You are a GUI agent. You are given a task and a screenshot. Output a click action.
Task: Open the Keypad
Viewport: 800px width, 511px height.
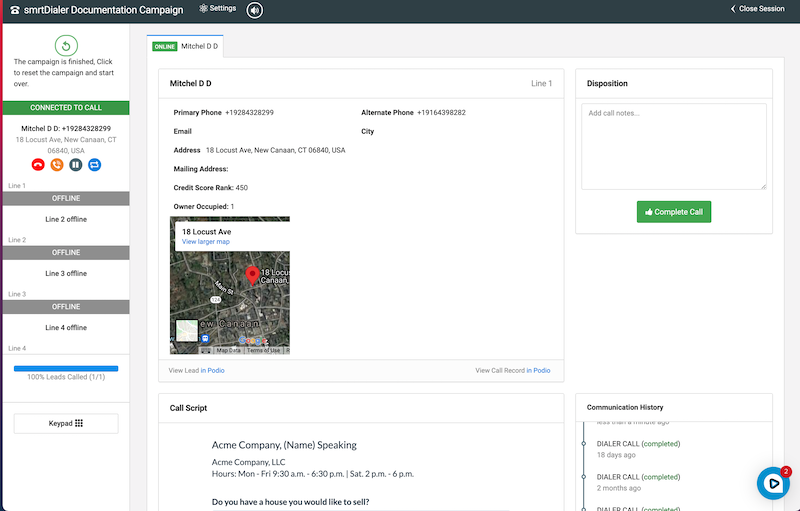point(66,423)
